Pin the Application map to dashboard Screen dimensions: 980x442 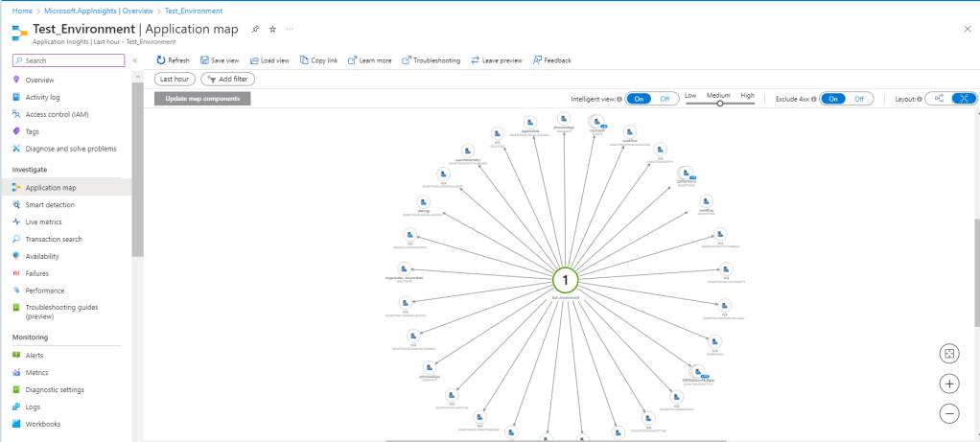[x=255, y=30]
